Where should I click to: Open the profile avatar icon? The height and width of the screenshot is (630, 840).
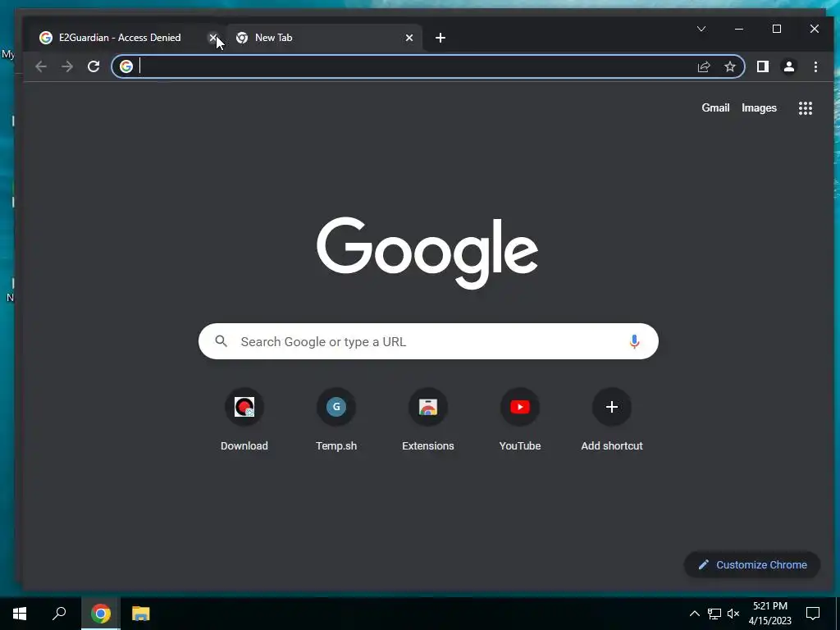click(x=788, y=66)
